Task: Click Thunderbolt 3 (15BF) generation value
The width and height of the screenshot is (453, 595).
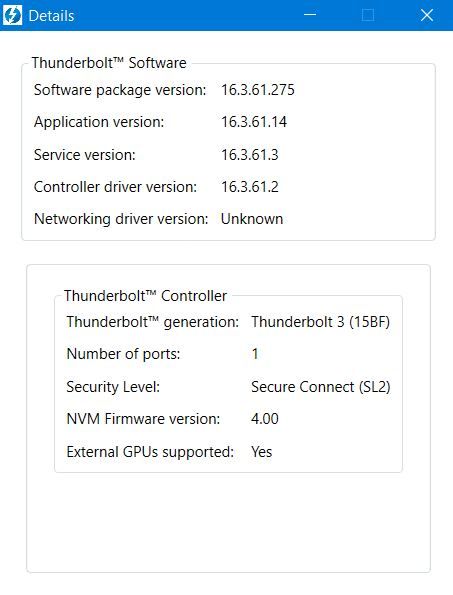Action: [x=321, y=322]
